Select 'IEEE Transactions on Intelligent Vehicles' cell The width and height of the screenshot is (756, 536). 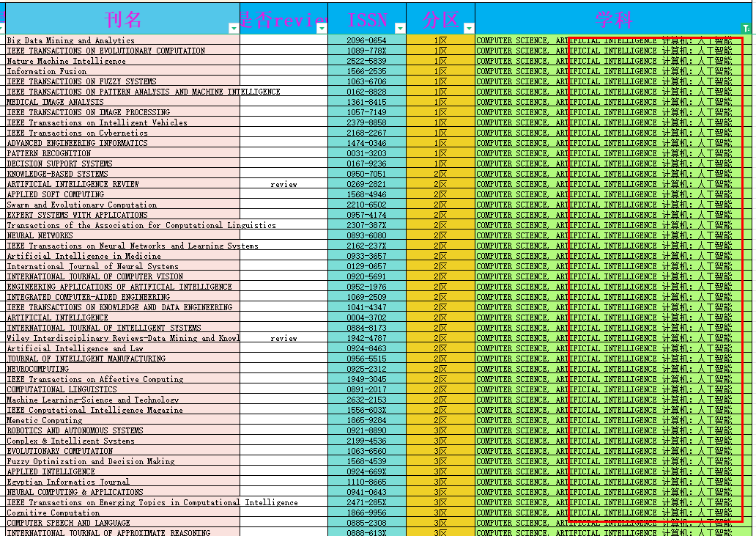(122, 122)
